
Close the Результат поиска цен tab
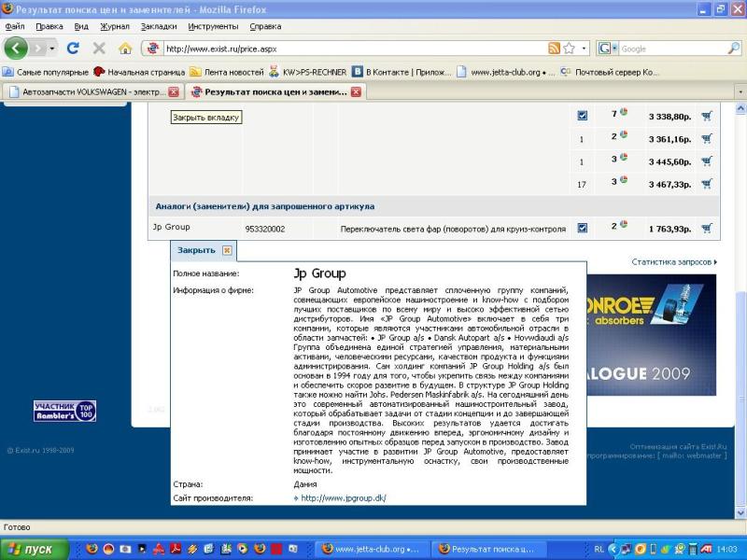[x=356, y=91]
